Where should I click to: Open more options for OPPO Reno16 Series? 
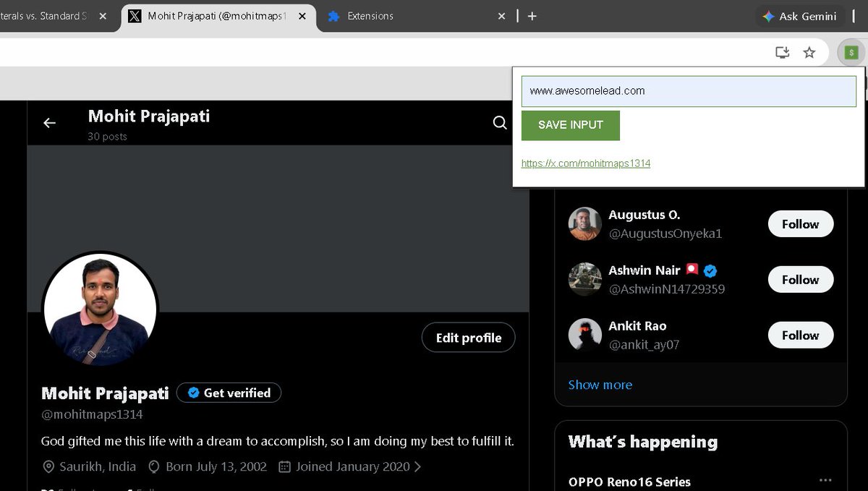[x=825, y=481]
